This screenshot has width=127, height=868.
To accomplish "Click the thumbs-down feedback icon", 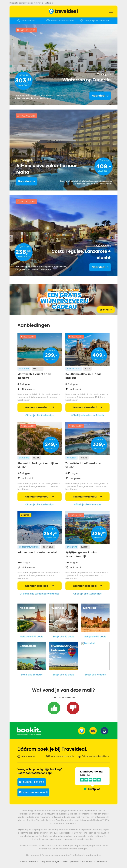I will pyautogui.click(x=73, y=708).
